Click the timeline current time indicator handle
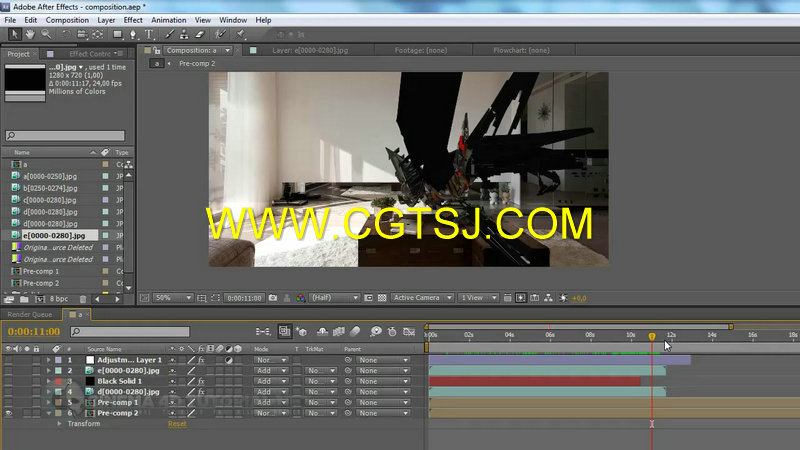The image size is (800, 450). [652, 336]
